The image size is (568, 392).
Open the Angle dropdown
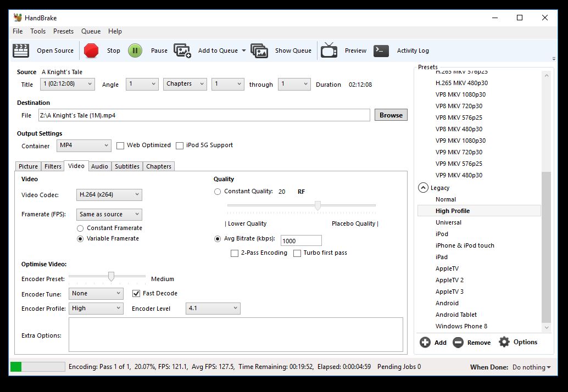(142, 84)
